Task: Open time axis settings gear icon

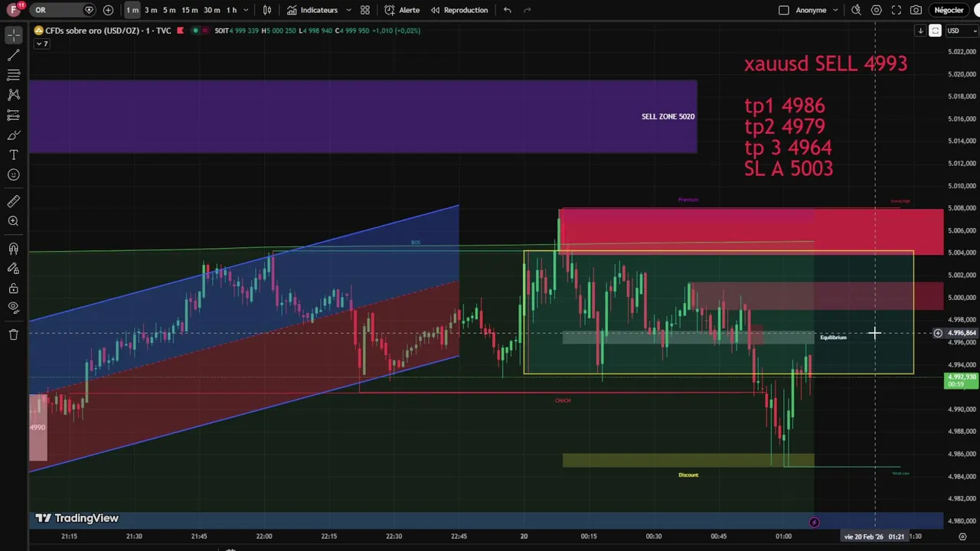Action: tap(962, 536)
